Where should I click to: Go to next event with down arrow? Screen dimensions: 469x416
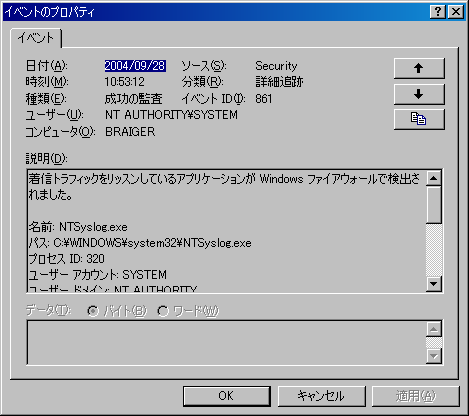(x=419, y=94)
